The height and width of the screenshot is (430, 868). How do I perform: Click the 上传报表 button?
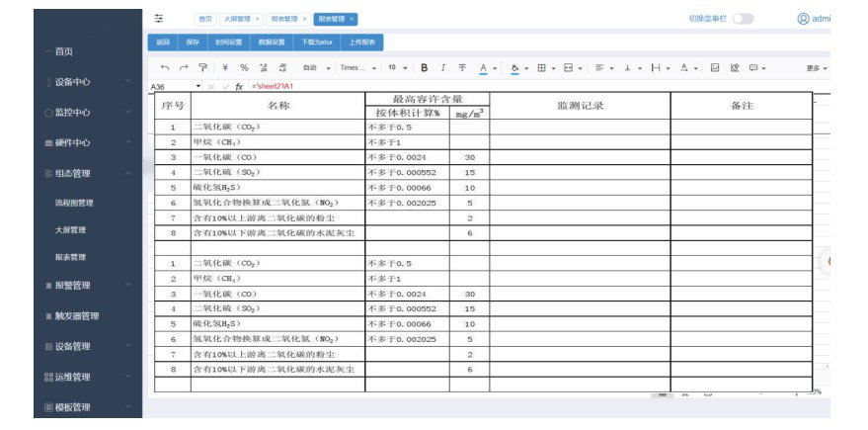pyautogui.click(x=361, y=43)
